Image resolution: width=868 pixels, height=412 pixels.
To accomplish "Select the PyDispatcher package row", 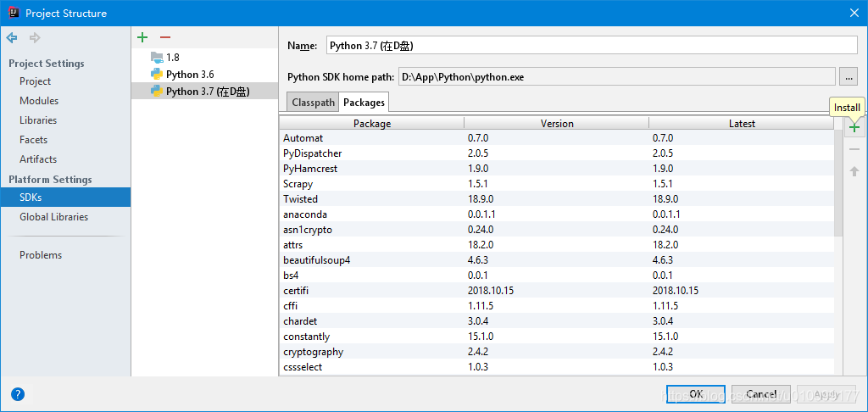I will pyautogui.click(x=556, y=153).
